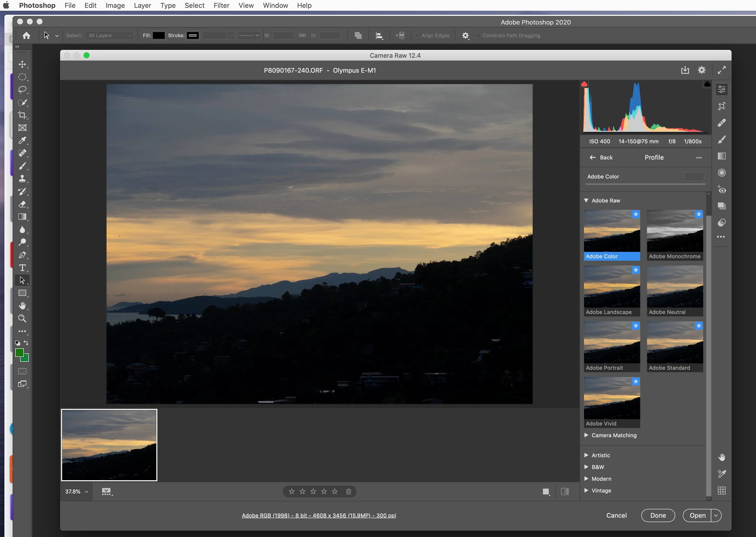Click the Done button

658,515
